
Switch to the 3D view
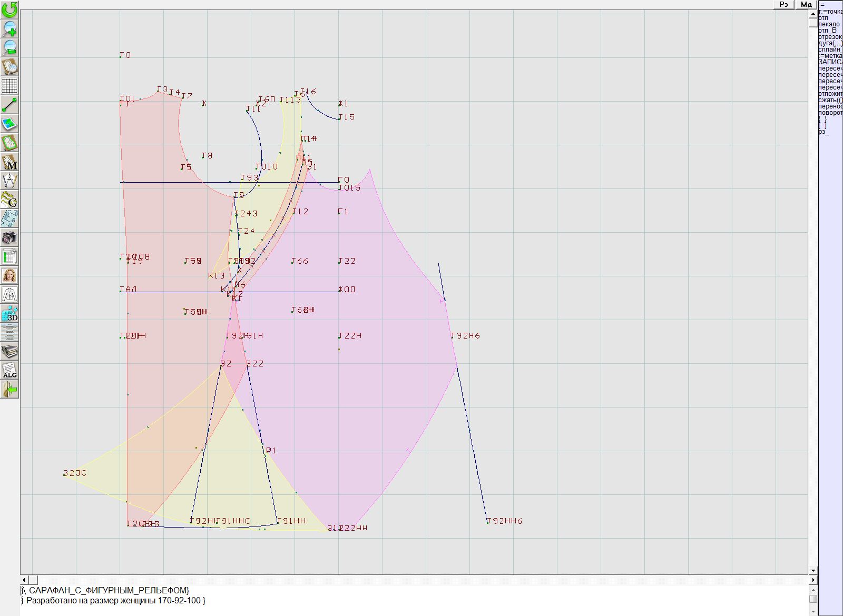pos(9,313)
